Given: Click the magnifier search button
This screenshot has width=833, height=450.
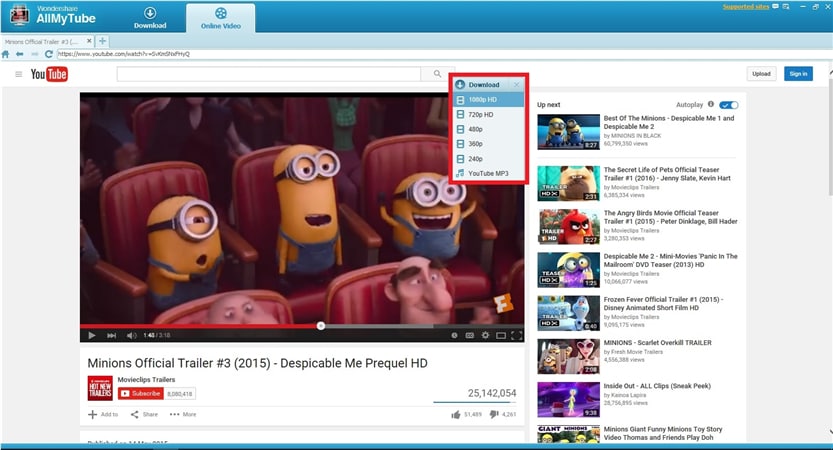Looking at the screenshot, I should [437, 74].
